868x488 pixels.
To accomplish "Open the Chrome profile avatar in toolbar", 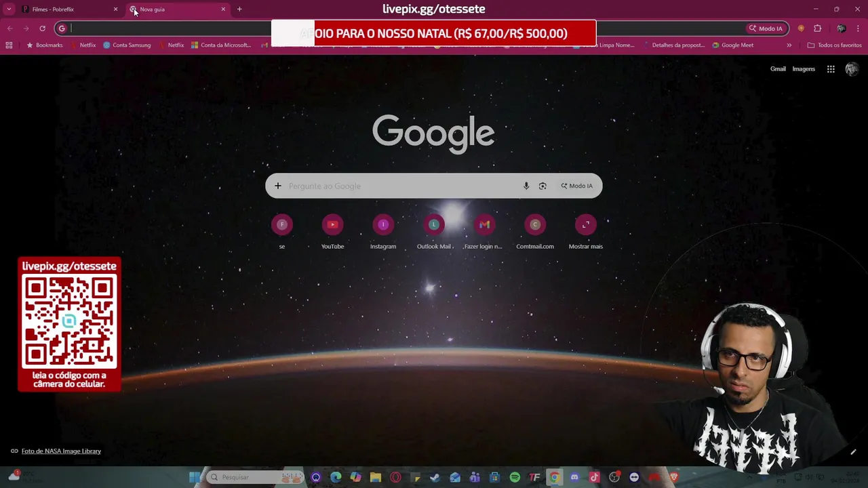I will point(841,28).
